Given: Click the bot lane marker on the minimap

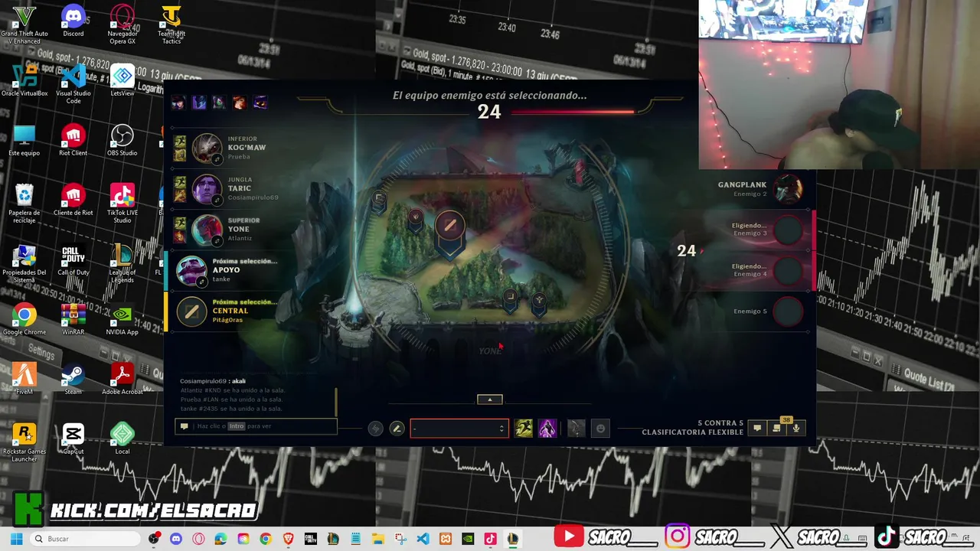Looking at the screenshot, I should point(511,298).
